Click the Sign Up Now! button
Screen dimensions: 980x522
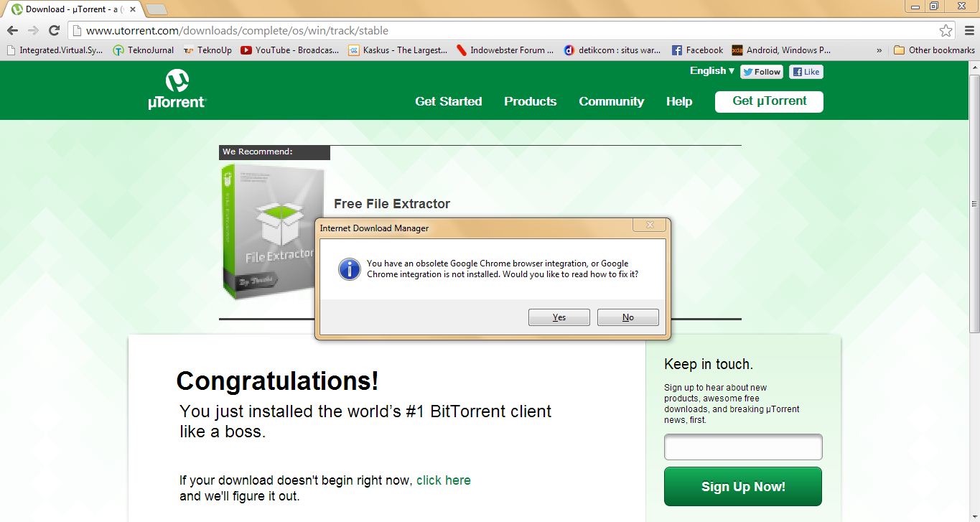[x=743, y=486]
